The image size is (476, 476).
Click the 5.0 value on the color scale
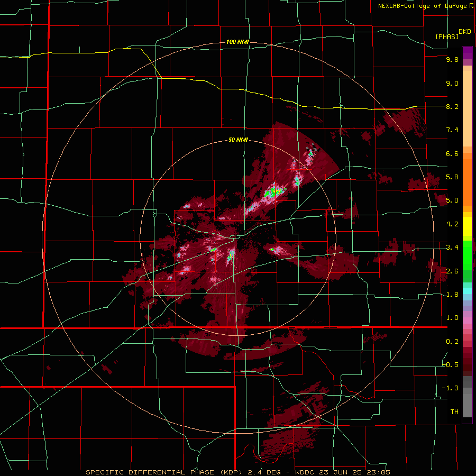click(x=452, y=200)
